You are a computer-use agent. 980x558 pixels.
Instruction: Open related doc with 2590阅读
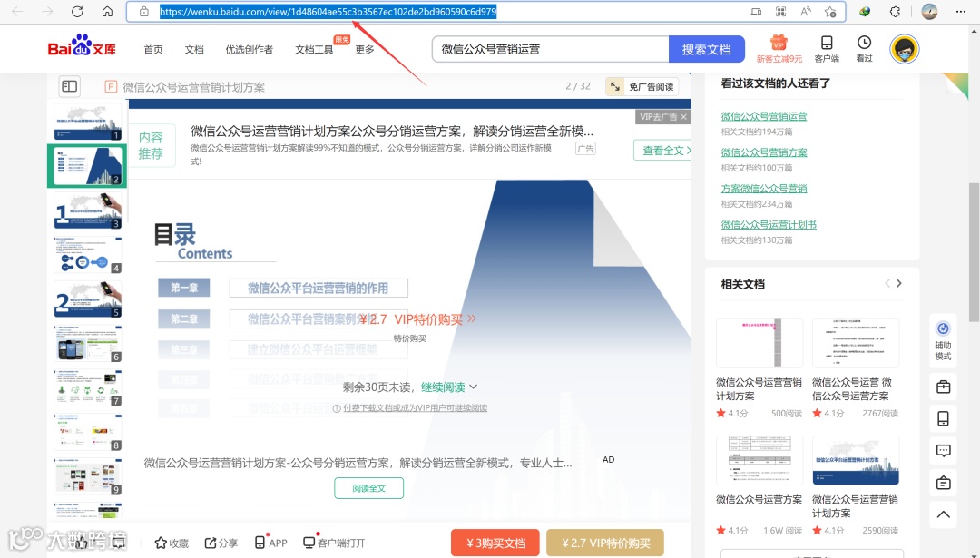(x=855, y=486)
